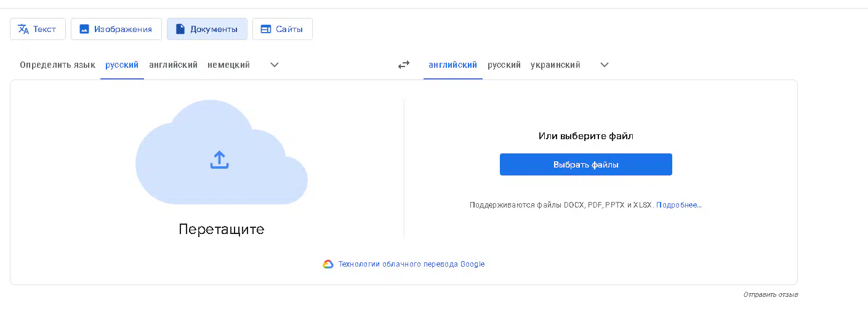Click the swap languages arrows icon
Viewport: 868px width, 319px height.
click(x=404, y=65)
